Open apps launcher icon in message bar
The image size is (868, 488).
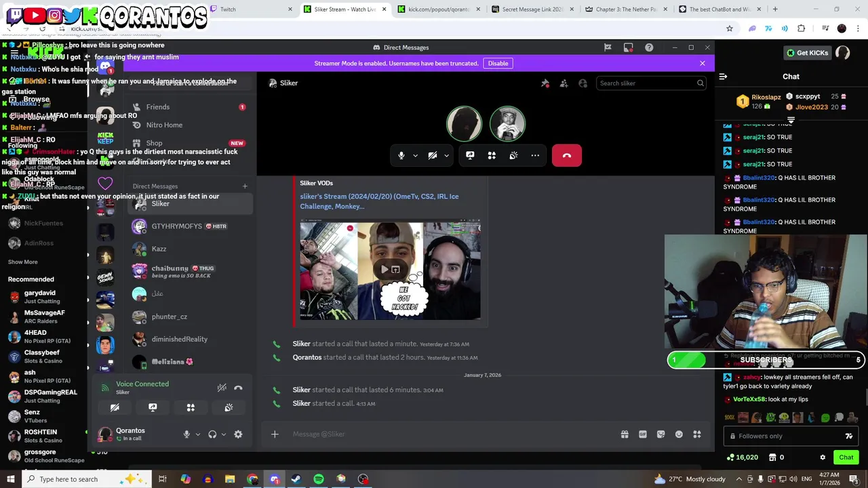[x=697, y=434]
